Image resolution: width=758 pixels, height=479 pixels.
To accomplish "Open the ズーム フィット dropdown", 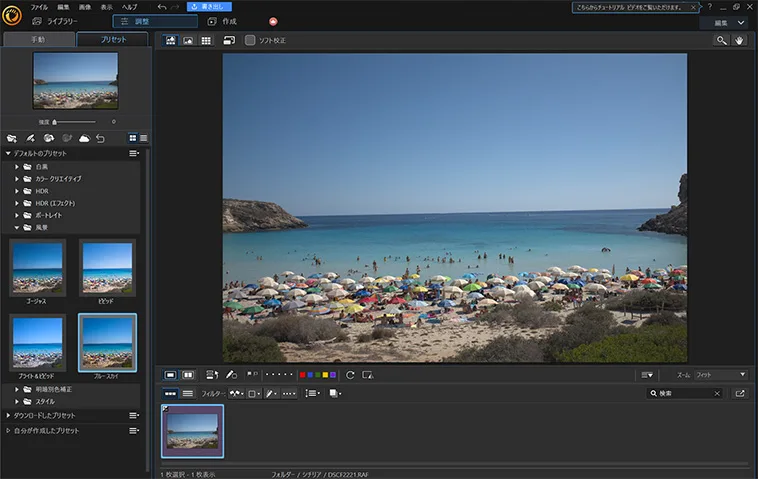I will pyautogui.click(x=720, y=375).
